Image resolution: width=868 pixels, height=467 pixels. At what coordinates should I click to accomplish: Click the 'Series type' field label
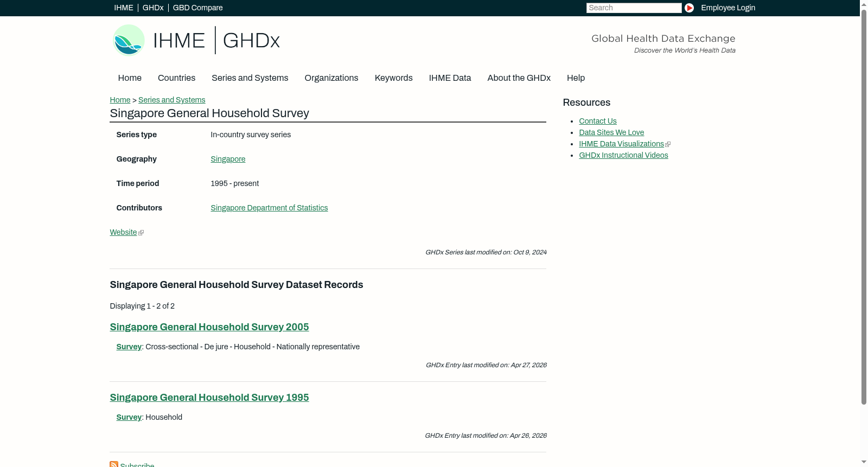point(136,135)
